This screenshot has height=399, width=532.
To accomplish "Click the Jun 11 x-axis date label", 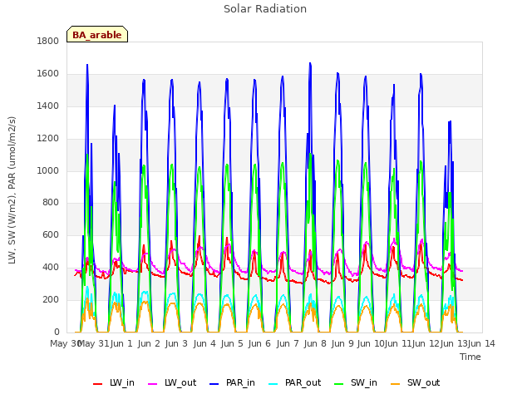I will pos(399,343).
